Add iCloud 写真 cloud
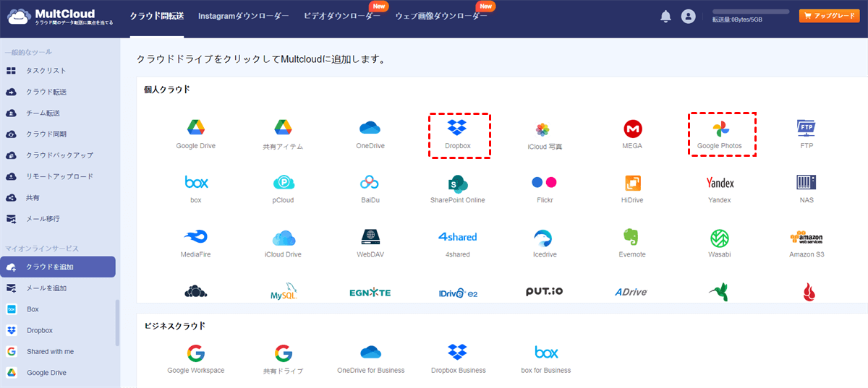868x388 pixels. pyautogui.click(x=544, y=135)
